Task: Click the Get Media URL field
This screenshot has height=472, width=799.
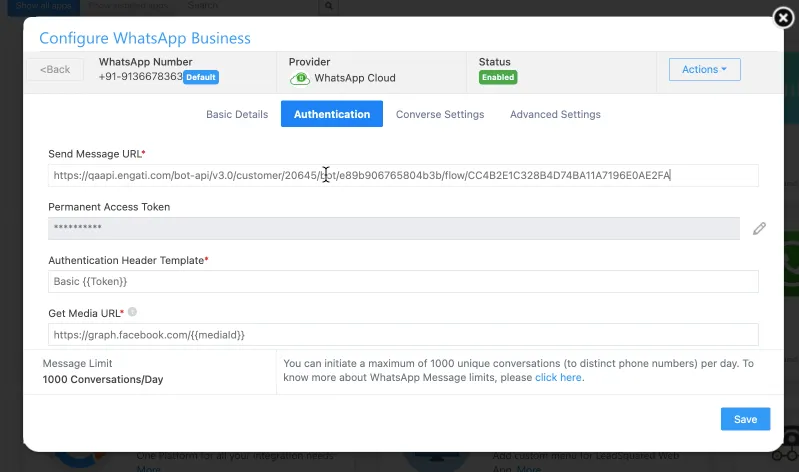Action: pyautogui.click(x=403, y=335)
